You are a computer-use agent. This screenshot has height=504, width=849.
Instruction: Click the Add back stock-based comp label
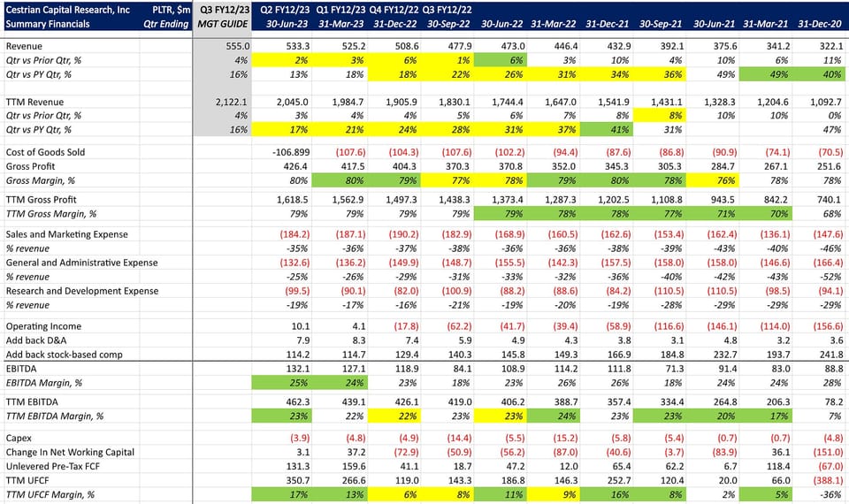(x=64, y=355)
